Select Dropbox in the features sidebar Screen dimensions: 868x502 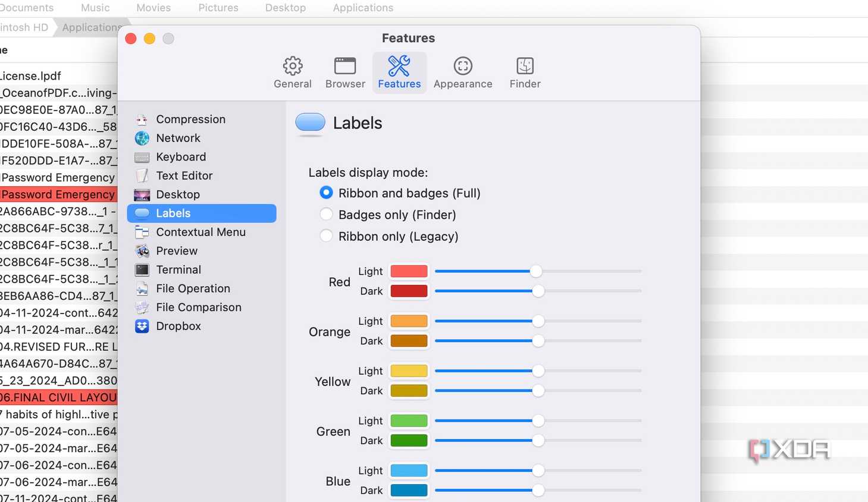pos(202,327)
